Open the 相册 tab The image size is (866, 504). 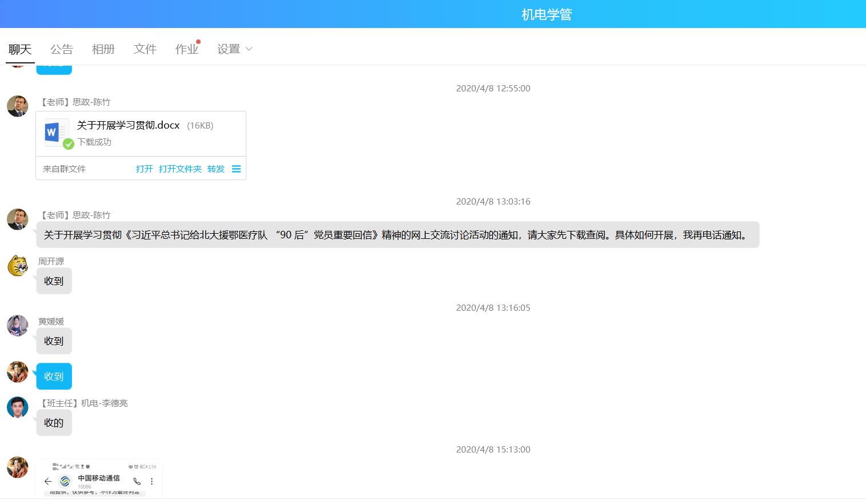click(103, 49)
